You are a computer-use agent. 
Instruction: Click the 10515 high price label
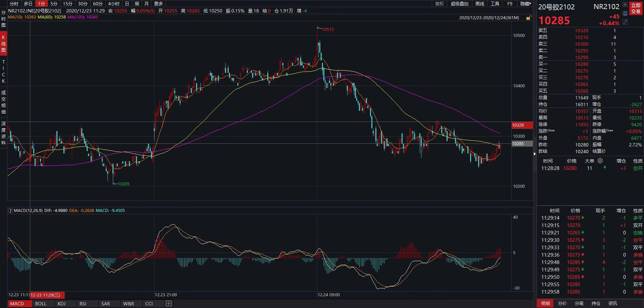pos(328,30)
